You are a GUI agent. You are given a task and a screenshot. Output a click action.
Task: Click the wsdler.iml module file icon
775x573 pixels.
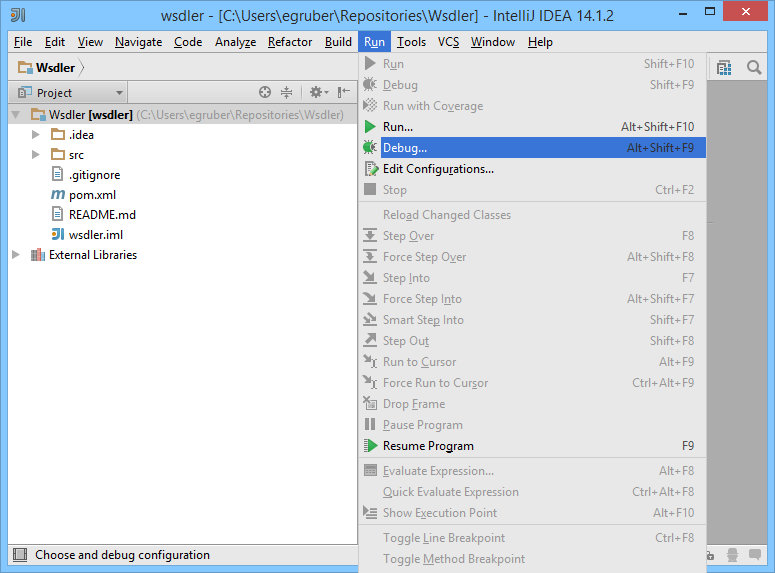tap(58, 234)
